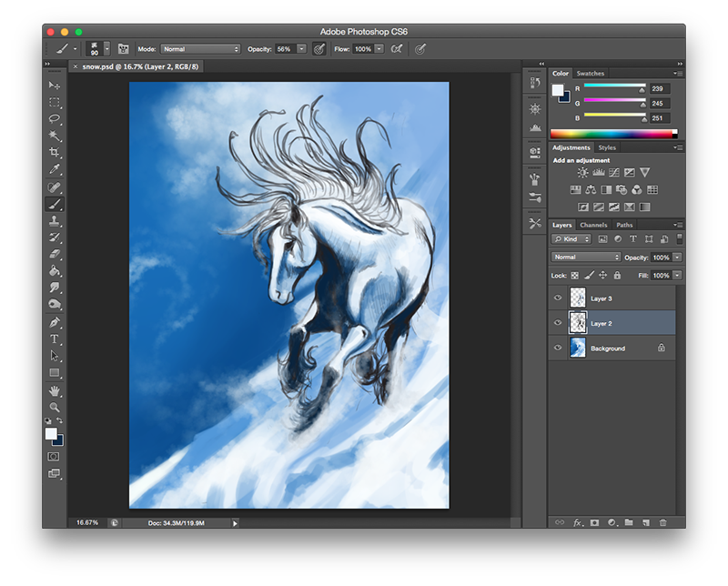The height and width of the screenshot is (586, 728).
Task: Select the Rectangle shape tool
Action: [x=55, y=373]
